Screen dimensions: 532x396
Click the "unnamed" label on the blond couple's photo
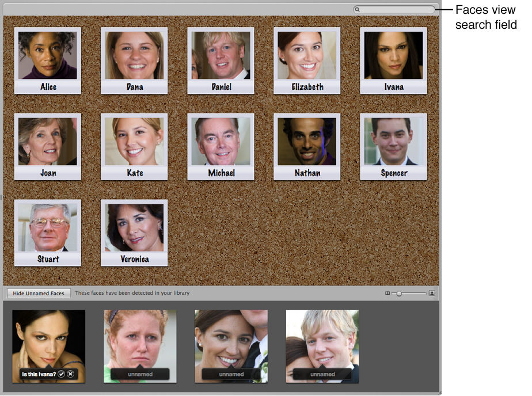tap(322, 374)
